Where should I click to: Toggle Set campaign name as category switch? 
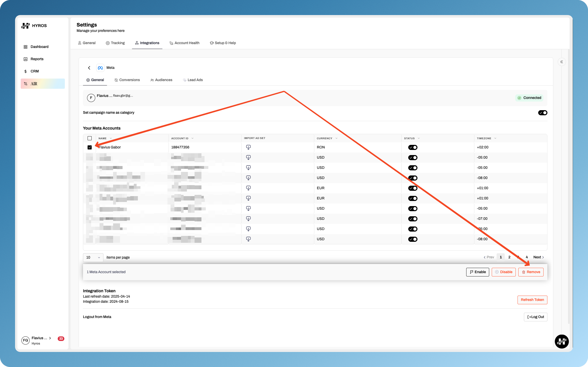click(543, 113)
